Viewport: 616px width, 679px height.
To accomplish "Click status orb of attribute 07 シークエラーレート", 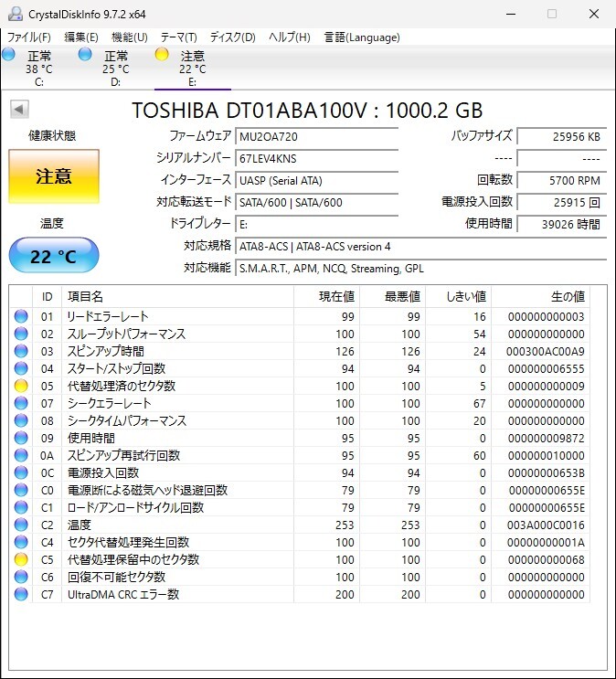I will [x=21, y=403].
